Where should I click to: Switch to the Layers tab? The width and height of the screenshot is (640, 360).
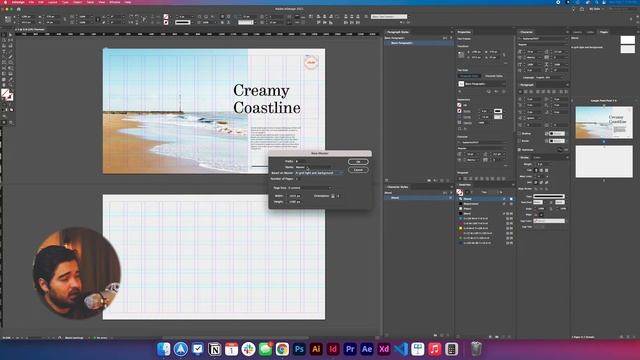pyautogui.click(x=577, y=32)
